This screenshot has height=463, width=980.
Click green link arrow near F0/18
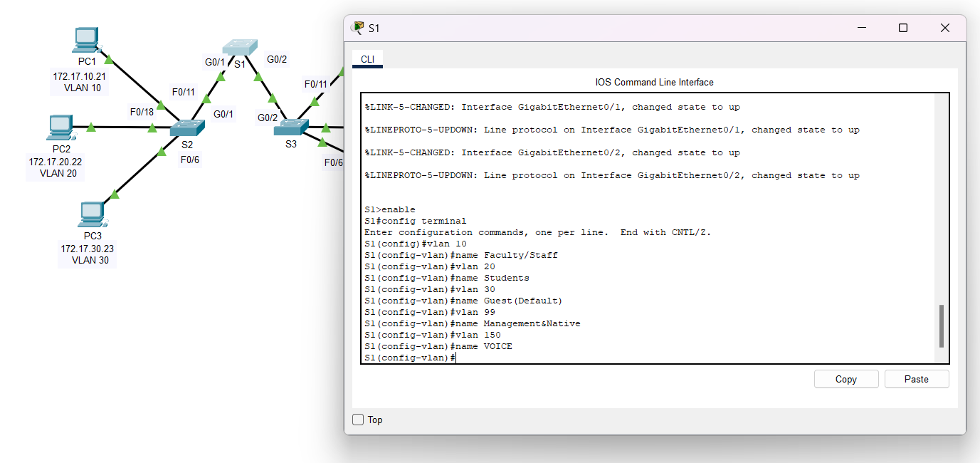pos(152,128)
